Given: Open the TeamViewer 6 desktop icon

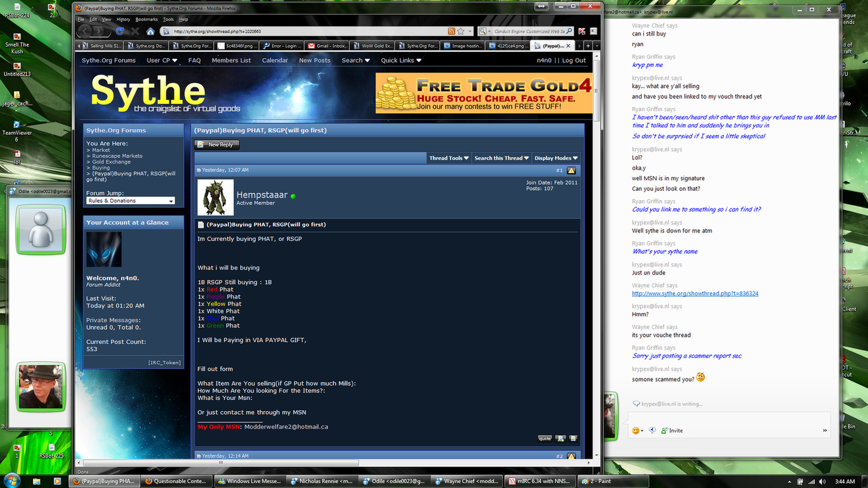Looking at the screenshot, I should [17, 130].
